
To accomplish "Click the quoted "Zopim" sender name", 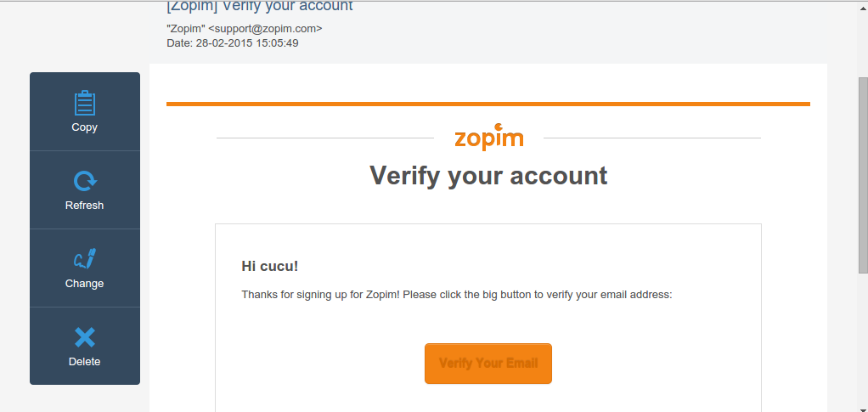I will pos(186,29).
